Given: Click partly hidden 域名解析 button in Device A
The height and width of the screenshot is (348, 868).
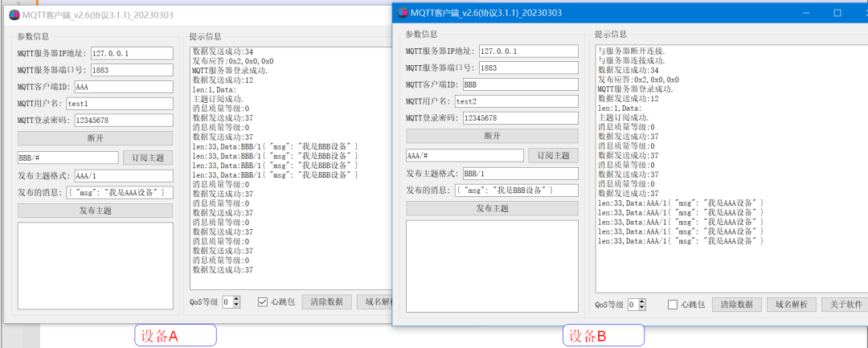Looking at the screenshot, I should point(375,302).
